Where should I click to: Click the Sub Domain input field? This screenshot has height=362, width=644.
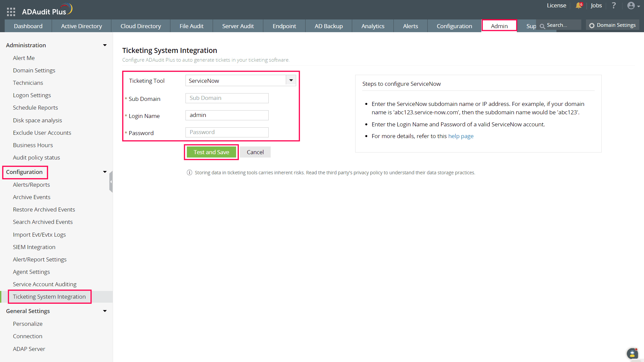pyautogui.click(x=227, y=98)
